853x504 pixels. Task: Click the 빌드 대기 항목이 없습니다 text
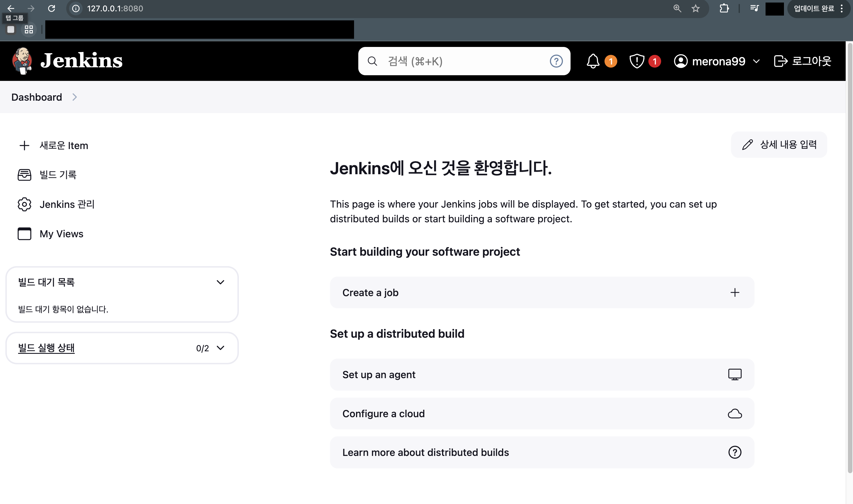tap(63, 309)
